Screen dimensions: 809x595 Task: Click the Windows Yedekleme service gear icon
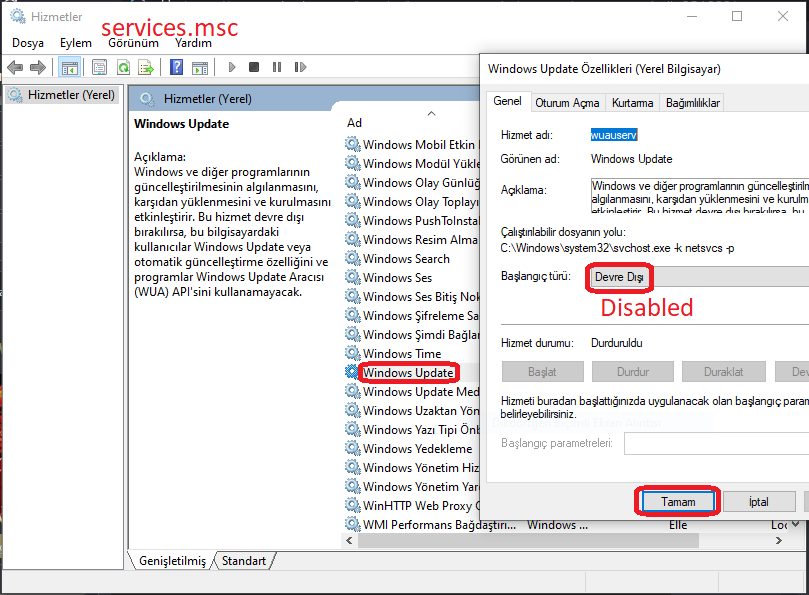pyautogui.click(x=352, y=448)
